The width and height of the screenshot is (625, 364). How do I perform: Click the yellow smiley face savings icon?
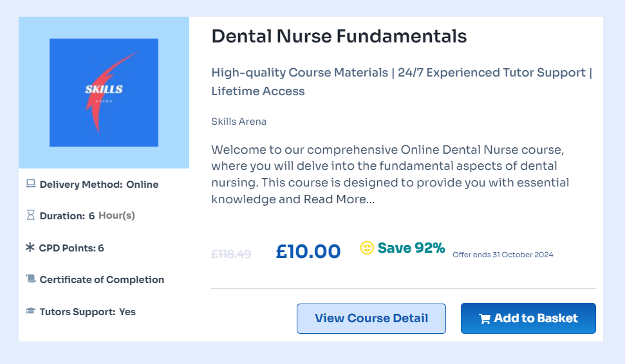(x=367, y=248)
